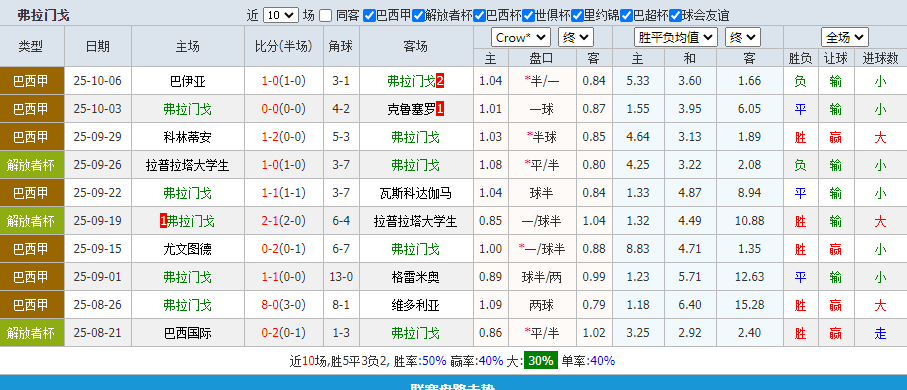This screenshot has width=907, height=390.
Task: Open away team 格雷米奥 link
Action: pyautogui.click(x=416, y=277)
